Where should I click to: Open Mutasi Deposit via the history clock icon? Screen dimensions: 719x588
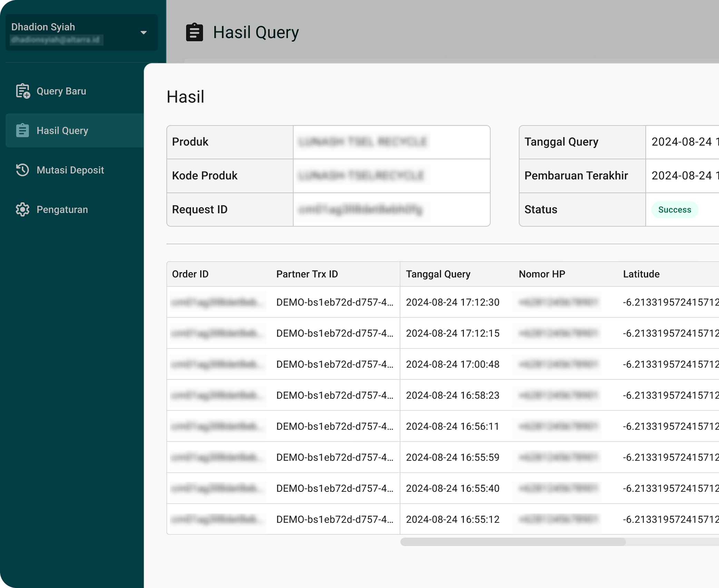click(22, 170)
